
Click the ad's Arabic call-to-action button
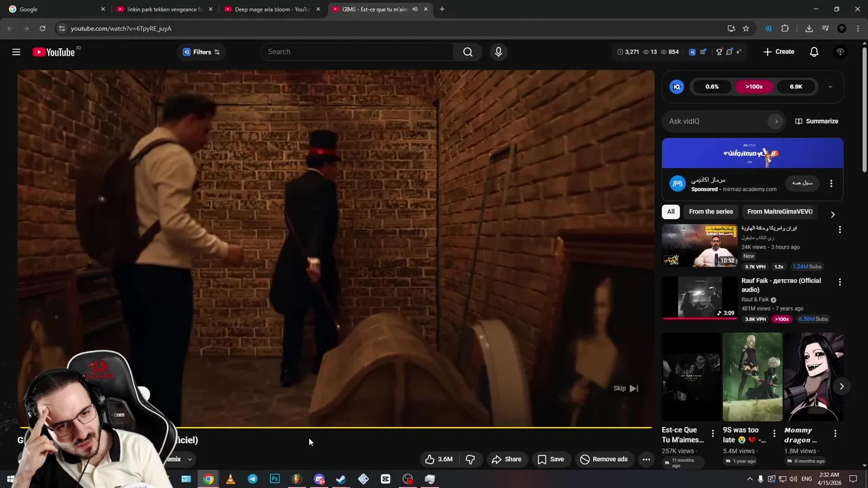click(x=802, y=183)
